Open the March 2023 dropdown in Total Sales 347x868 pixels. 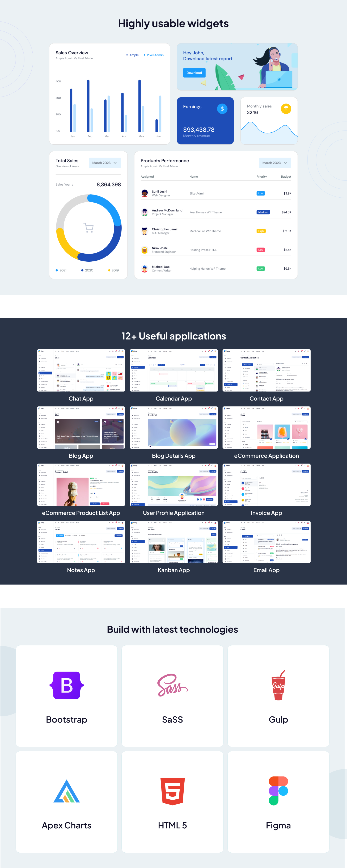click(104, 163)
